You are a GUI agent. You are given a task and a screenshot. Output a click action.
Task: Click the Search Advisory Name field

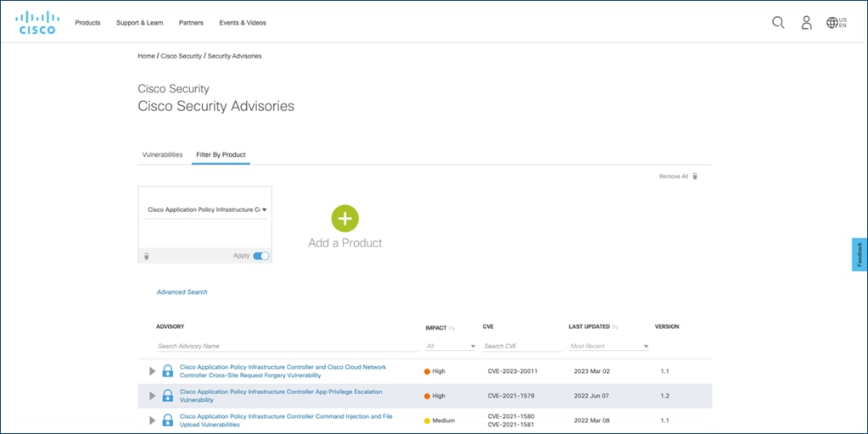pyautogui.click(x=287, y=346)
